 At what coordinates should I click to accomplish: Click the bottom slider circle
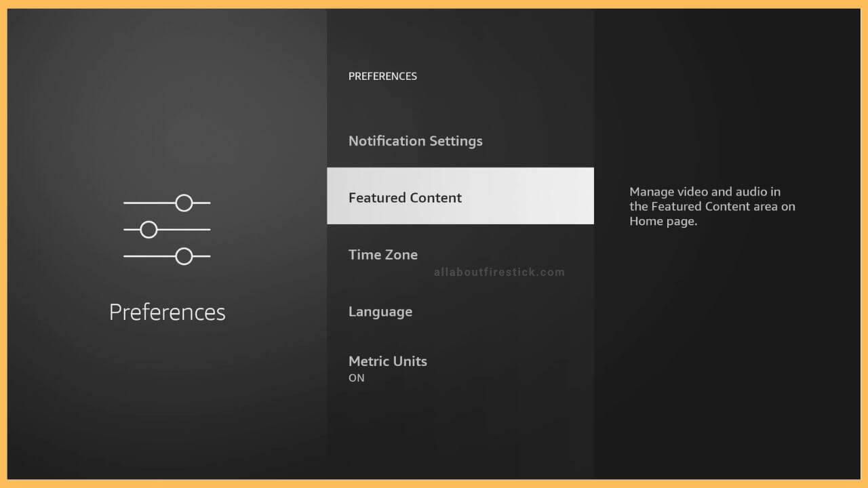[x=184, y=256]
